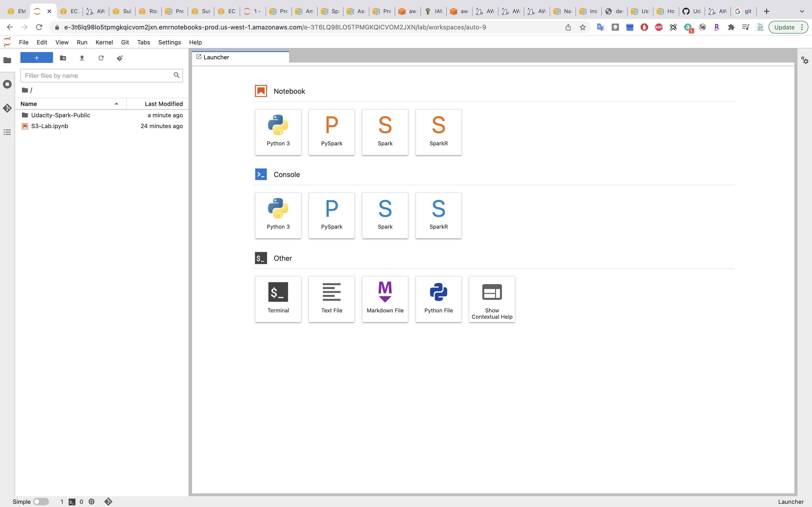The width and height of the screenshot is (812, 507).
Task: Launch a PySpark notebook
Action: click(331, 132)
